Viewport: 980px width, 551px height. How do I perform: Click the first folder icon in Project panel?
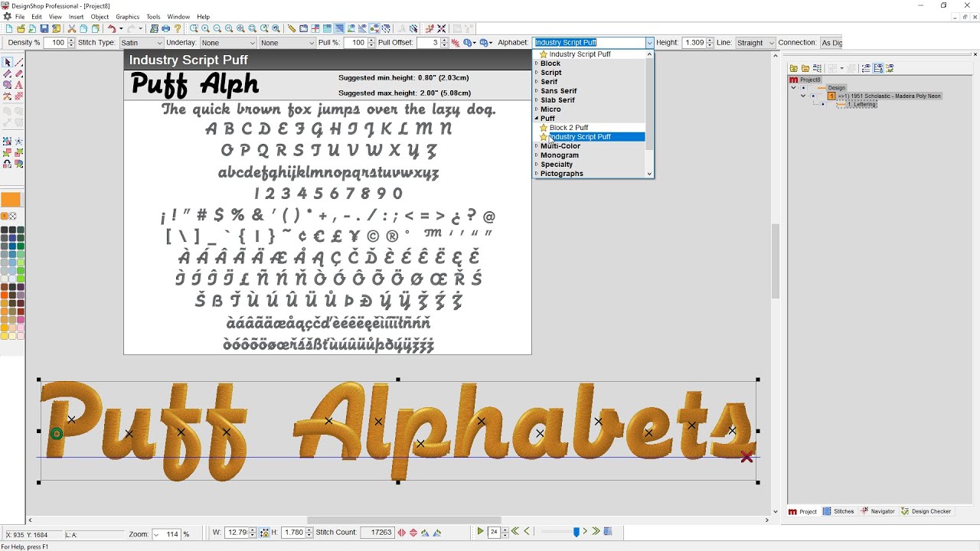(x=794, y=68)
